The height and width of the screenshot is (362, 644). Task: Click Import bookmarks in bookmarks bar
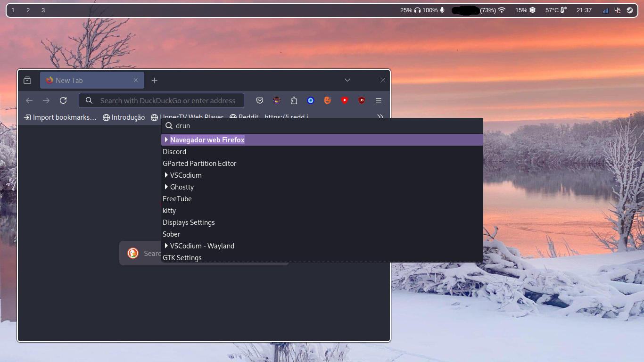pyautogui.click(x=60, y=117)
